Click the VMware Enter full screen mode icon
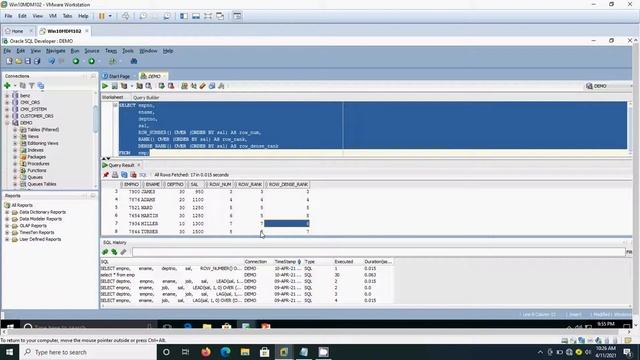 point(208,16)
